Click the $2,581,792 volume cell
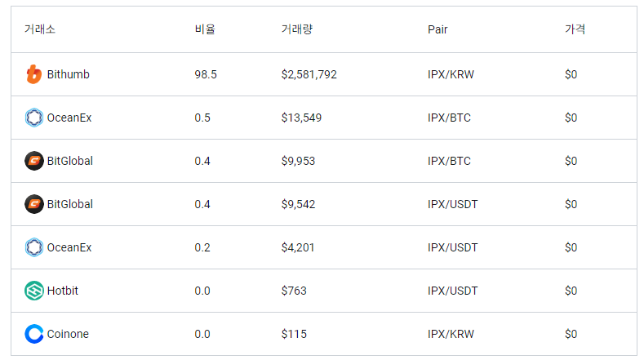Image resolution: width=644 pixels, height=360 pixels. (309, 74)
